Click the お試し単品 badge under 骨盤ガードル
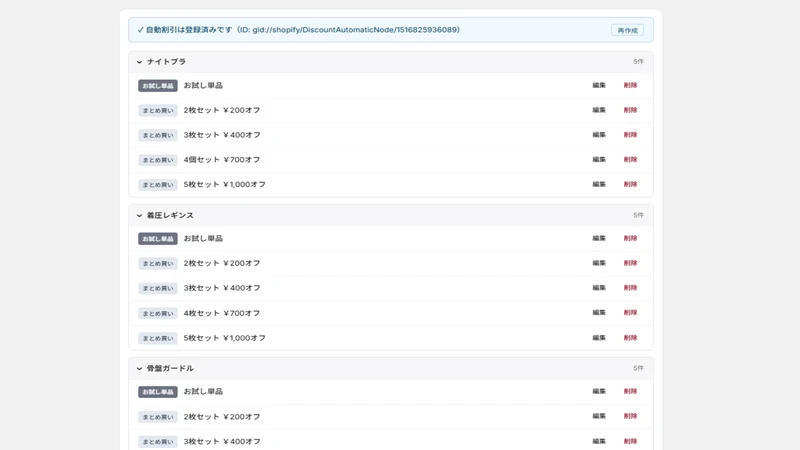800x450 pixels. click(x=158, y=392)
